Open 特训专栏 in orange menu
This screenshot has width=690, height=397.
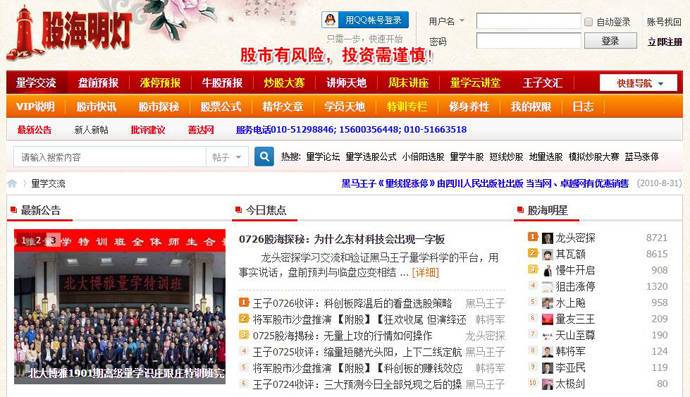(407, 106)
